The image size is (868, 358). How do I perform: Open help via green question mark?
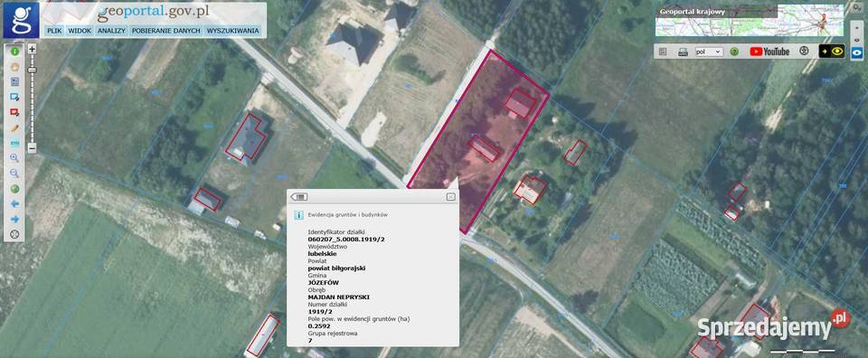734,52
